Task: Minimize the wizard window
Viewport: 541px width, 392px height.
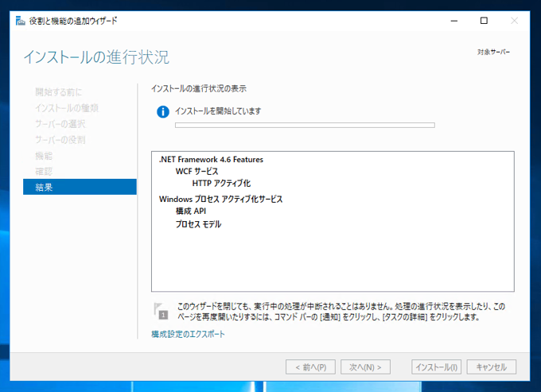Action: [454, 21]
